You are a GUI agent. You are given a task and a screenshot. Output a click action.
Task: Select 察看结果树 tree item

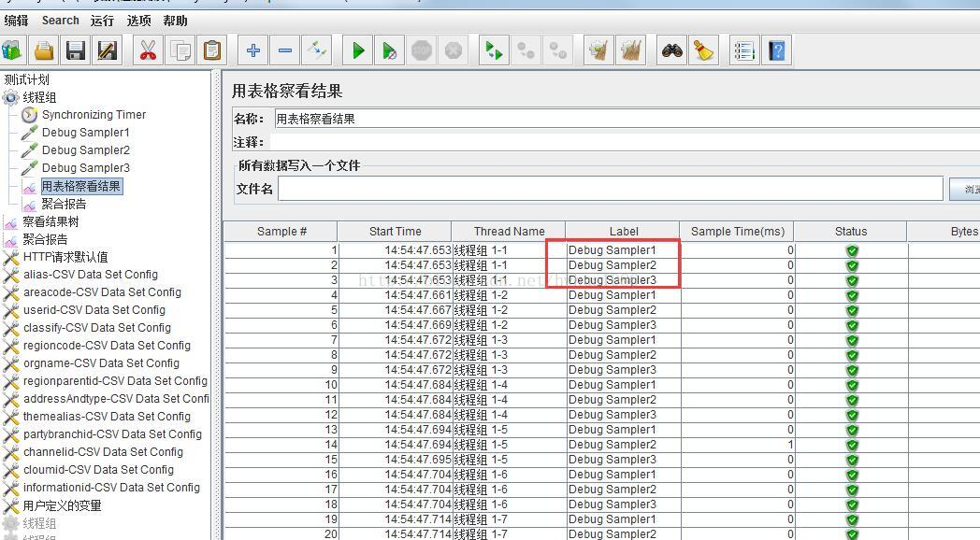[50, 221]
